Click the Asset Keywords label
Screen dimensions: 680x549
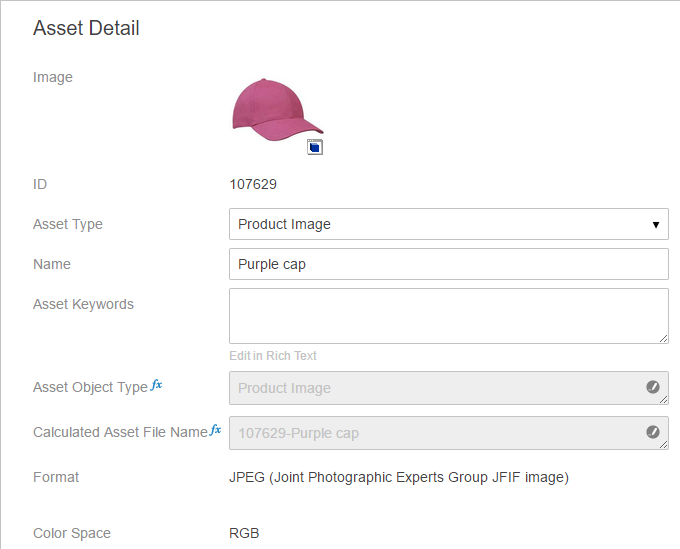coord(83,304)
